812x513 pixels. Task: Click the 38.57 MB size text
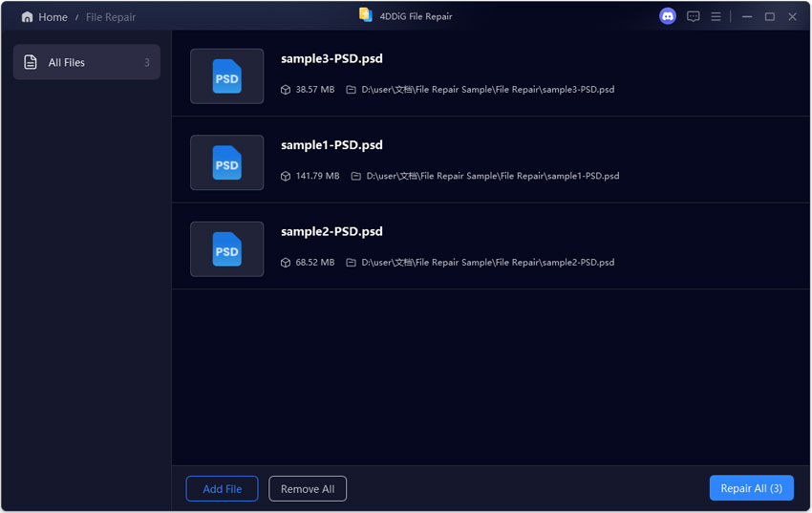[x=315, y=90]
